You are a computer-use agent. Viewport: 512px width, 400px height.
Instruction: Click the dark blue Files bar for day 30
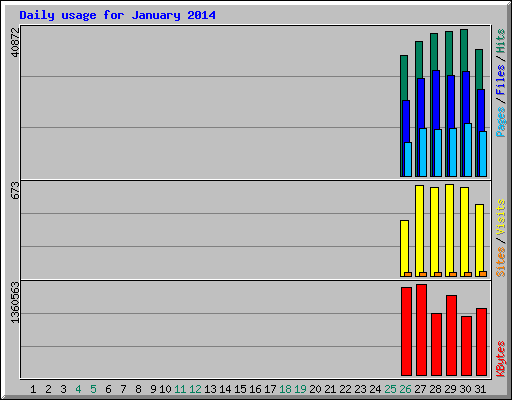coord(466,97)
